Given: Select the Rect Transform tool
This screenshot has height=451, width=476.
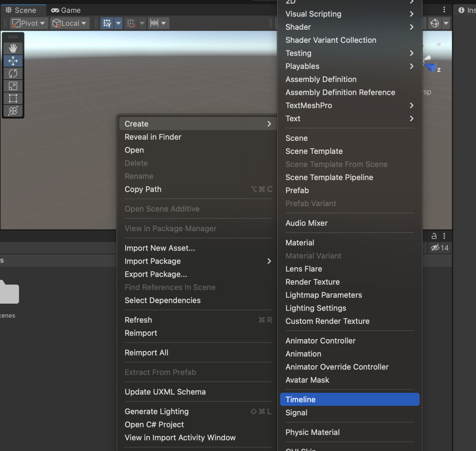Looking at the screenshot, I should click(13, 98).
